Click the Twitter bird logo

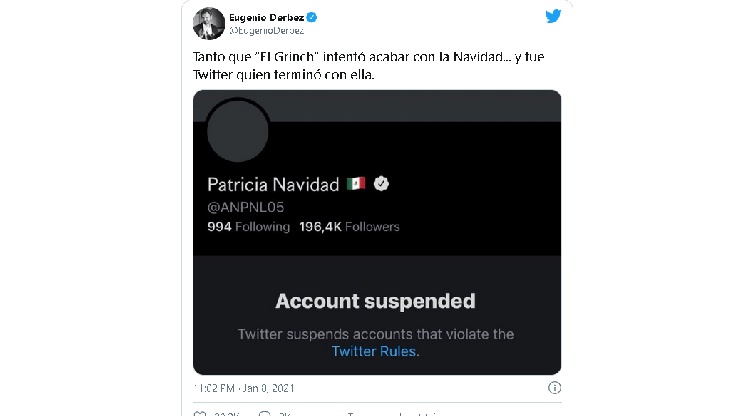(553, 16)
